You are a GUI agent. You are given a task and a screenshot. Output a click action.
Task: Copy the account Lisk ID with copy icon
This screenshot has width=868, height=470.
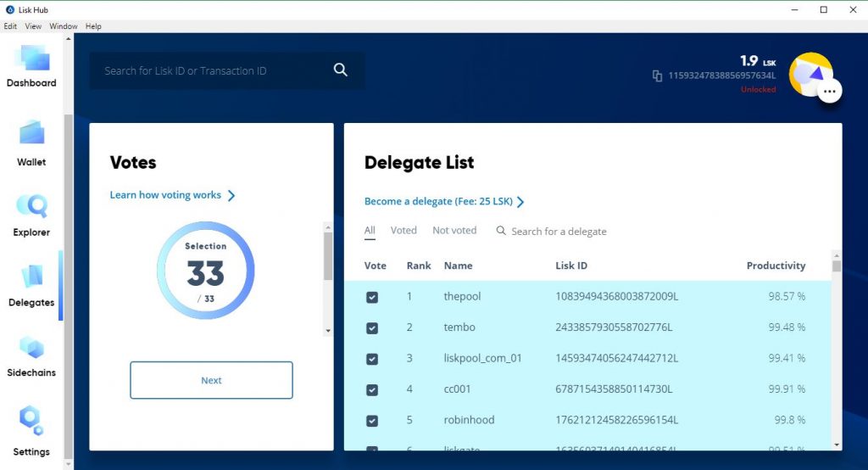click(657, 76)
